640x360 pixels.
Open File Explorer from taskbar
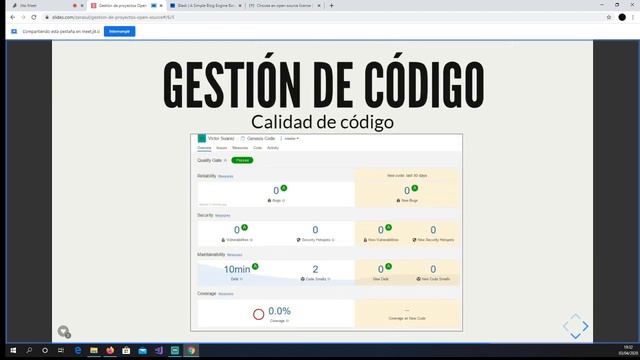point(93,350)
